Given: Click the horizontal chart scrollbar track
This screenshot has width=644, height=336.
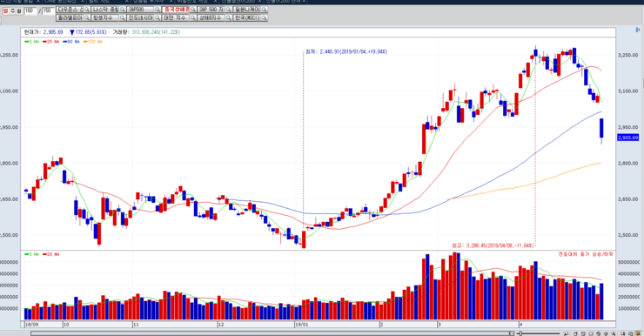Looking at the screenshot, I should (x=271, y=333).
